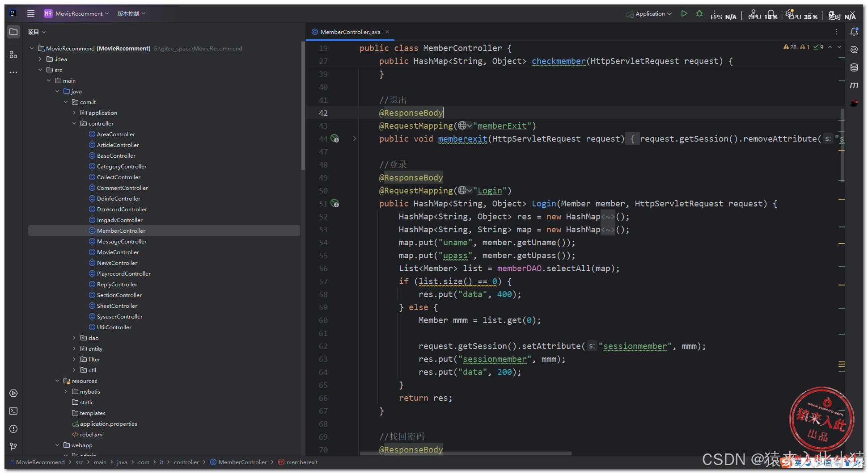This screenshot has height=474, width=868.
Task: Collapse the MovieRecommend root folder
Action: (x=32, y=48)
